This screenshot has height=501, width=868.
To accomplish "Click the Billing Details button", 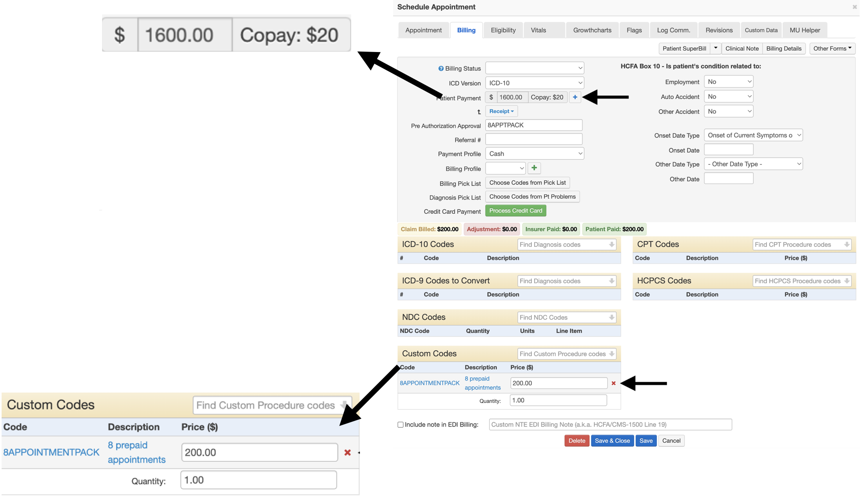I will pos(784,48).
